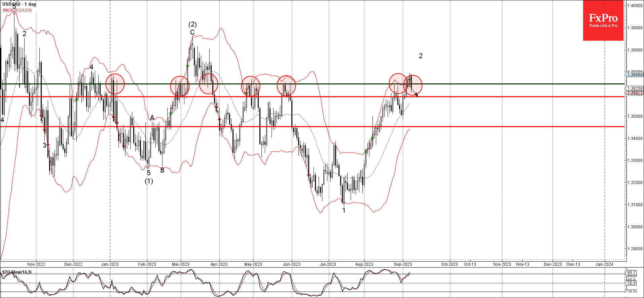Click the 85.7 stochastic value label
Screen dimensions: 644x298
631,272
